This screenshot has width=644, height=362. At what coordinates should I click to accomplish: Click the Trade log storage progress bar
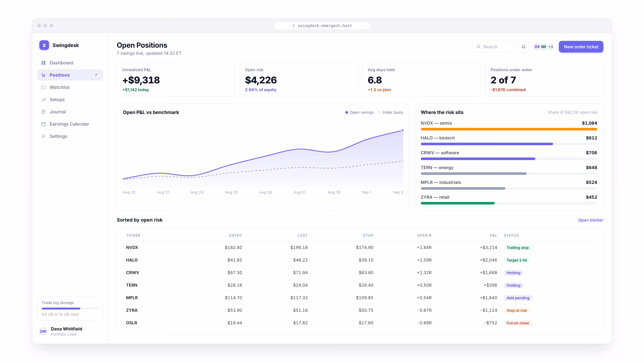coord(70,309)
